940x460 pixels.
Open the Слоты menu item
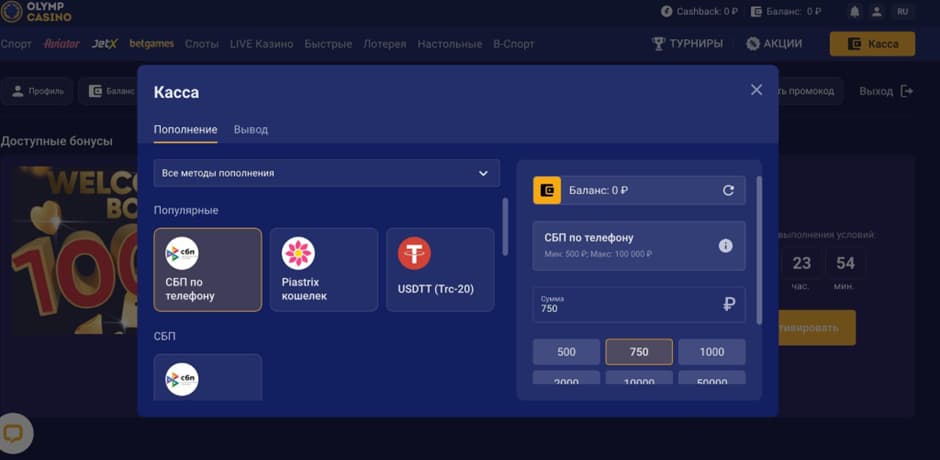click(202, 44)
